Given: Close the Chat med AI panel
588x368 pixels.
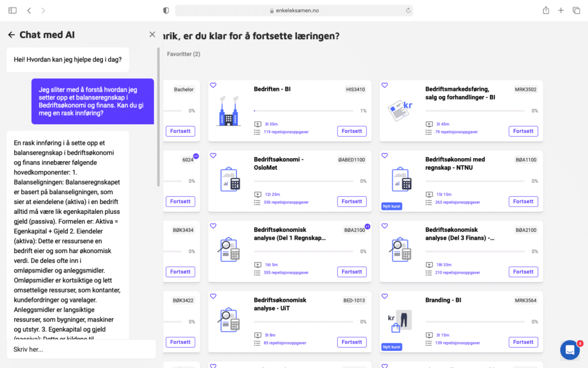Looking at the screenshot, I should point(152,34).
